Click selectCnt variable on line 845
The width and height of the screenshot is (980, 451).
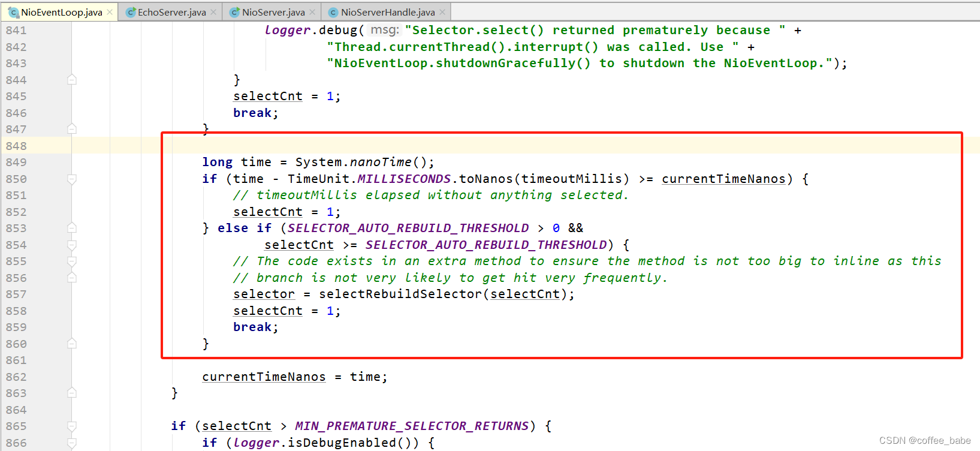[x=268, y=97]
